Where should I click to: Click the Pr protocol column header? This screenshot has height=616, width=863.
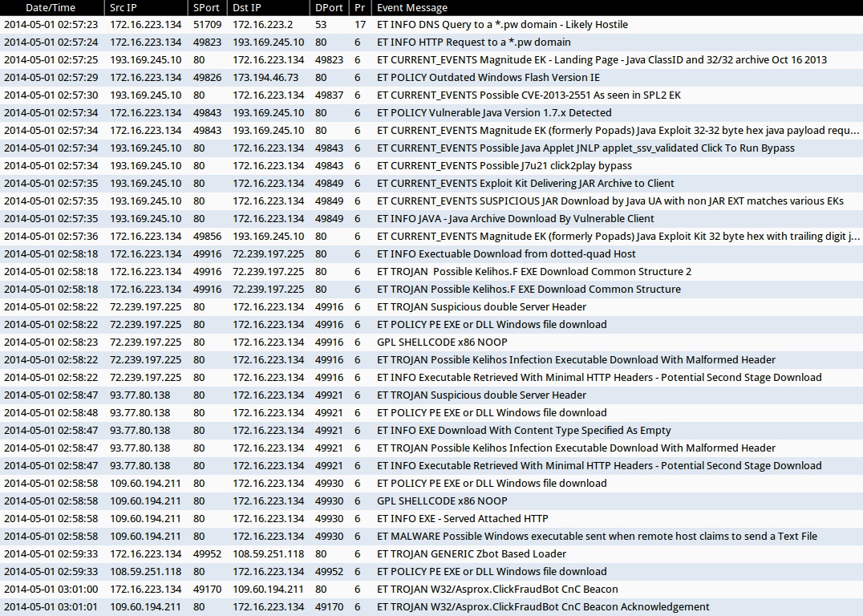[x=359, y=7]
